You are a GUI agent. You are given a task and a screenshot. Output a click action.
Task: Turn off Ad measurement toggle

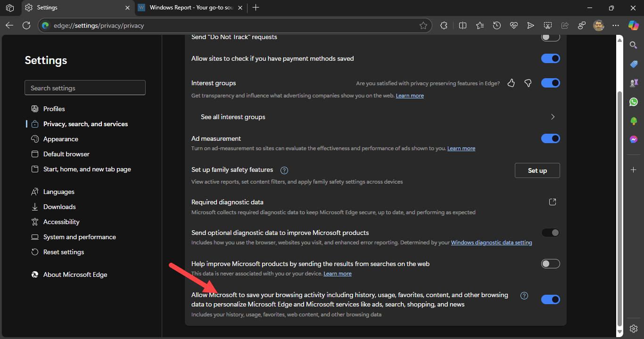tap(550, 138)
